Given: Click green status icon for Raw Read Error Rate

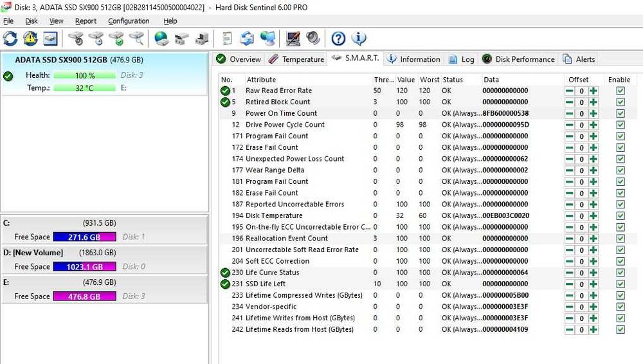Looking at the screenshot, I should (225, 91).
